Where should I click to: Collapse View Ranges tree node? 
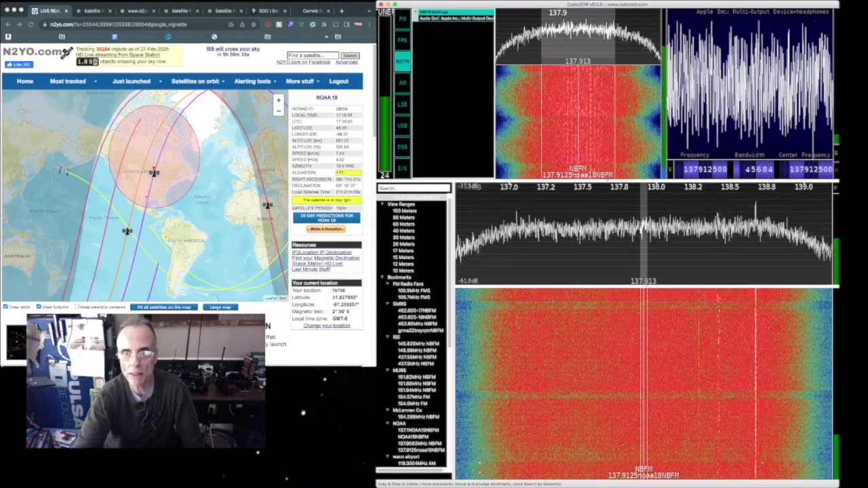(x=382, y=204)
